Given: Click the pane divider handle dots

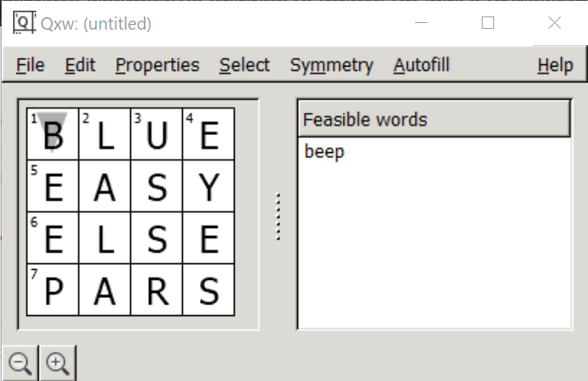Looking at the screenshot, I should pos(278,216).
